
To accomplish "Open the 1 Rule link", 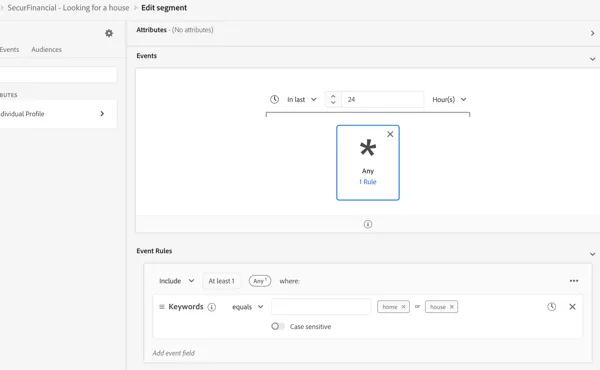I will coord(368,182).
